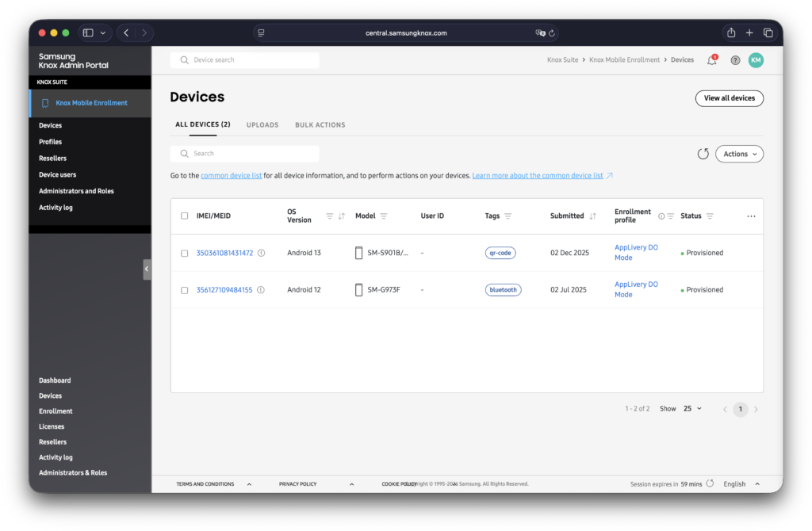
Task: Open the common device list link
Action: (231, 175)
